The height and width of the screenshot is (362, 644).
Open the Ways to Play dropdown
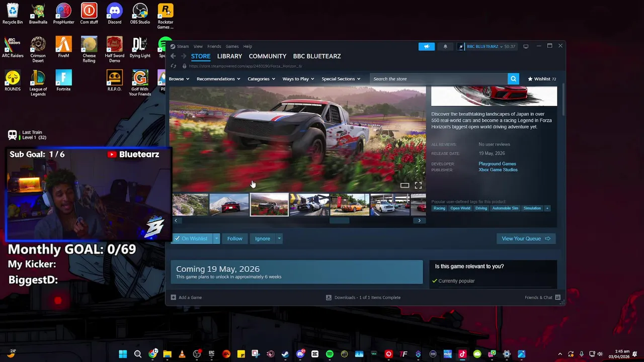click(x=298, y=79)
